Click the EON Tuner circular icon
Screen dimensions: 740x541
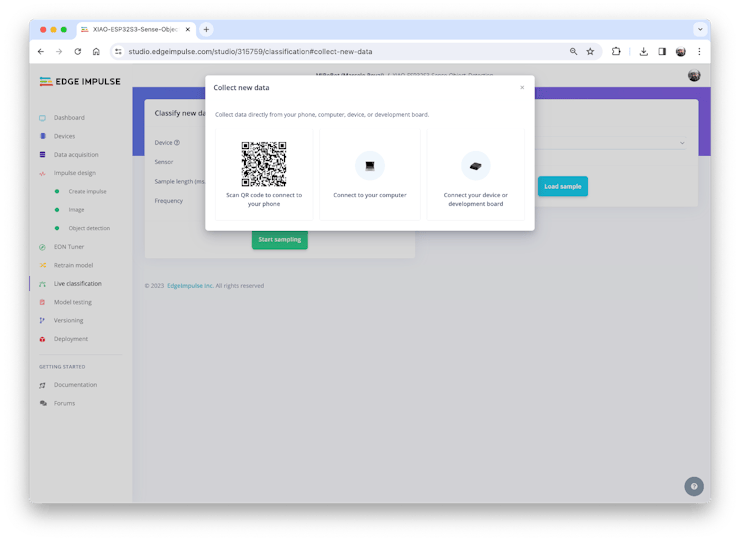click(42, 247)
